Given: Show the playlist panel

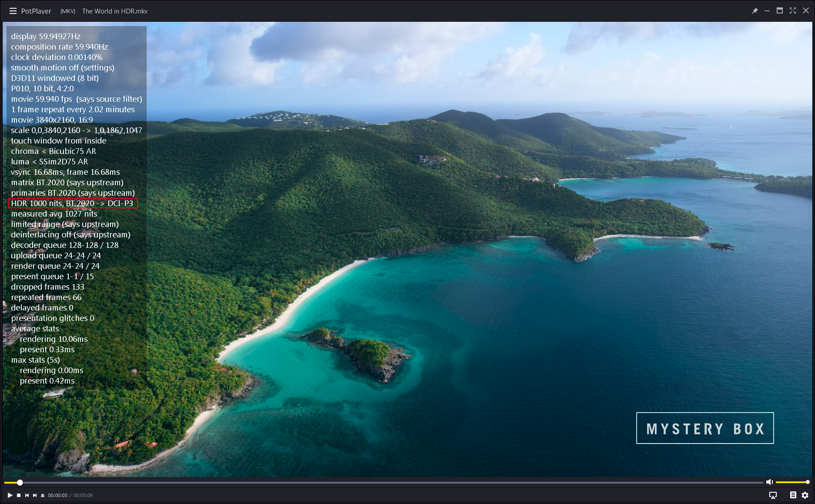Looking at the screenshot, I should 793,495.
